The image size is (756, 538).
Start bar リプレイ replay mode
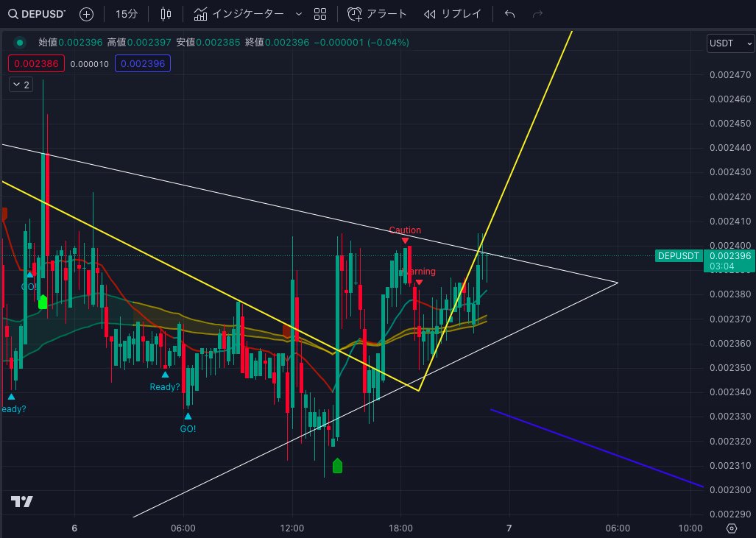453,15
